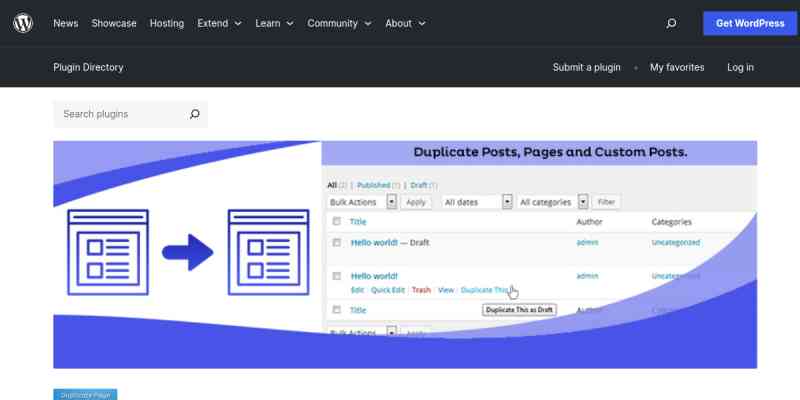
Task: Open the Hosting menu item
Action: point(167,23)
